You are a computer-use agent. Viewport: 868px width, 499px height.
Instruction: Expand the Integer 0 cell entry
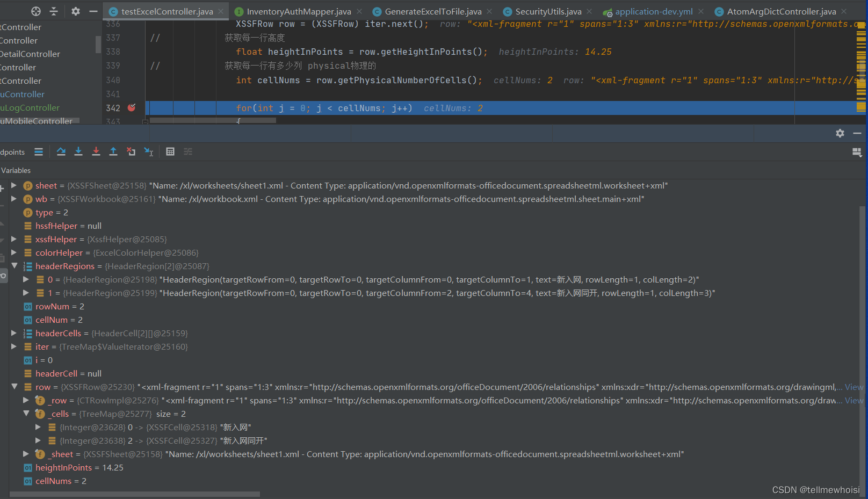pos(38,427)
